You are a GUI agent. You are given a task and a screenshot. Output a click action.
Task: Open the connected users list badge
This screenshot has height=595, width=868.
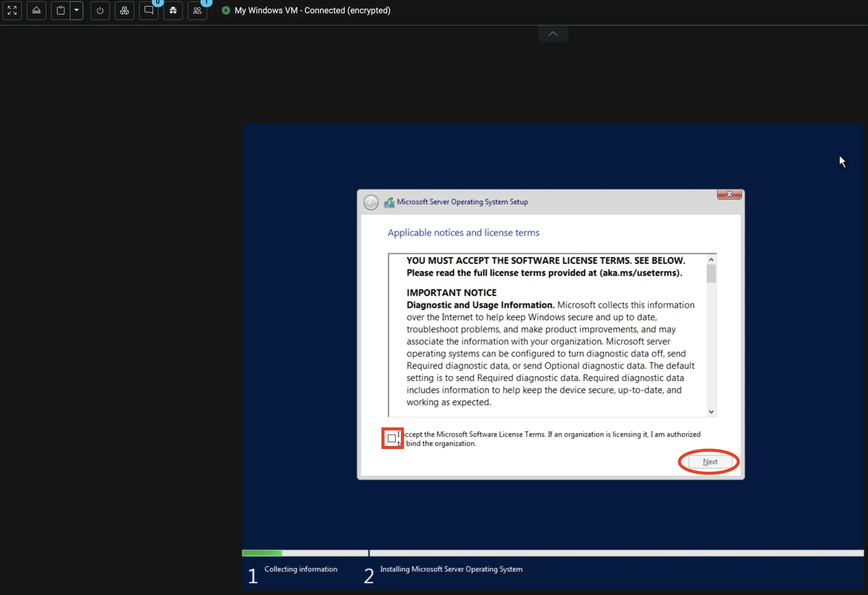click(198, 11)
